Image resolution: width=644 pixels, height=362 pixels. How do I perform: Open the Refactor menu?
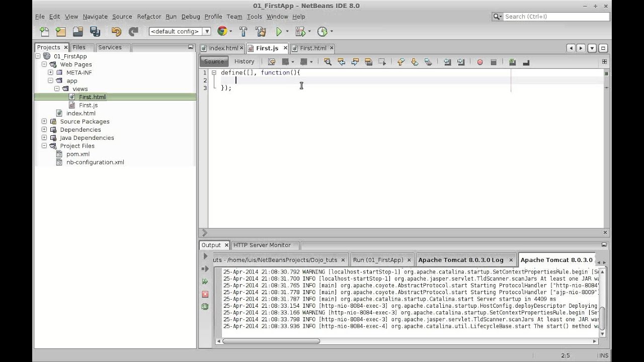pyautogui.click(x=149, y=17)
